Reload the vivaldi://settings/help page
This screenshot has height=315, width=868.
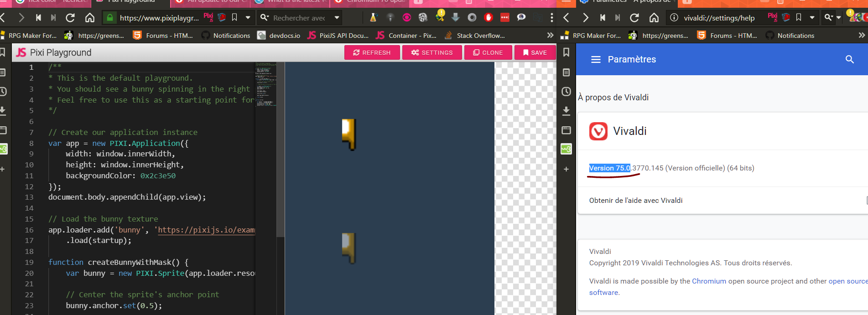[634, 18]
